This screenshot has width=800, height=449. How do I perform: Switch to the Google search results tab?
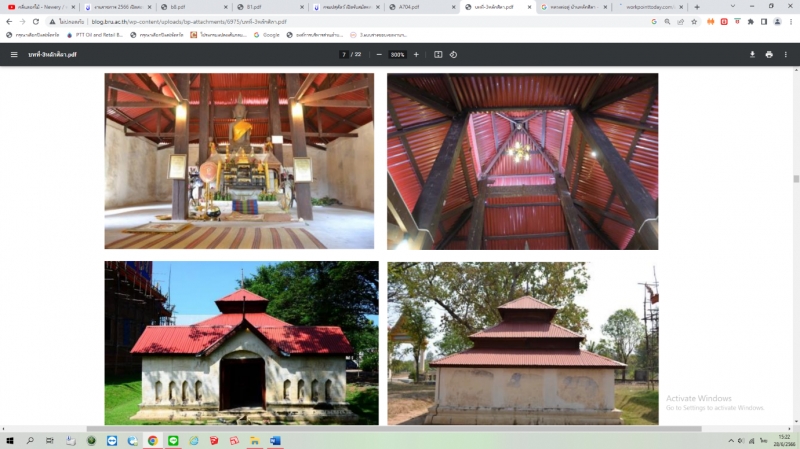point(574,7)
